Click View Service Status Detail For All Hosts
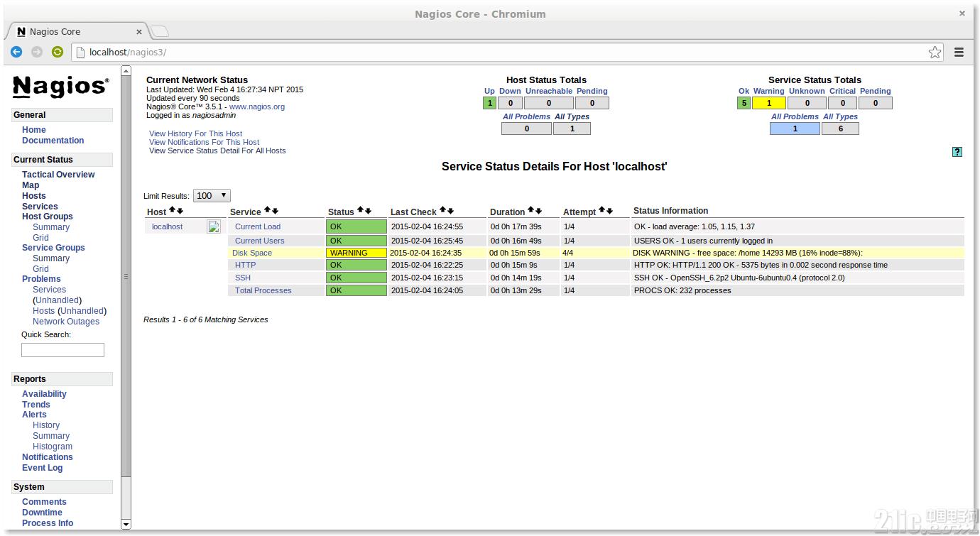Screen dimensions: 980x536 (x=217, y=151)
